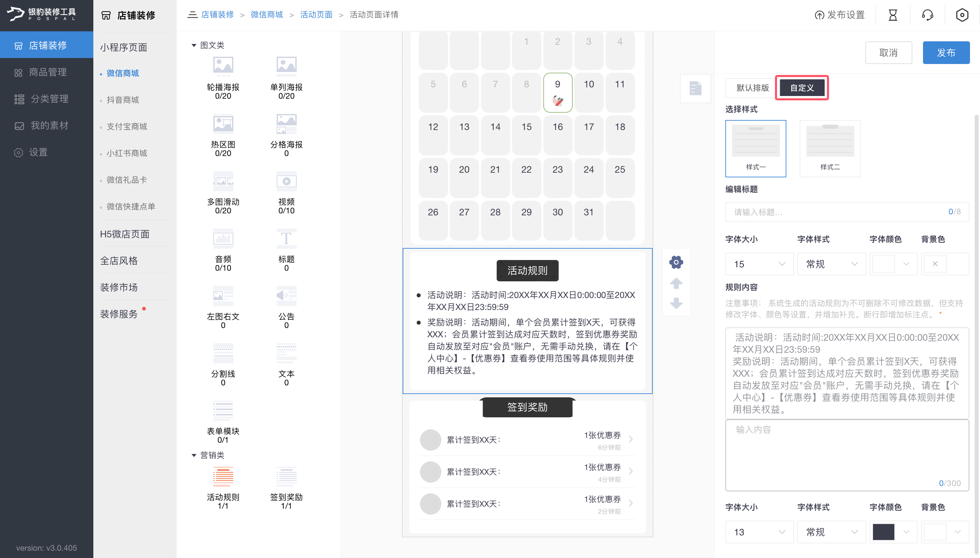Open 商品管理 in left sidebar
The height and width of the screenshot is (558, 980).
[48, 72]
